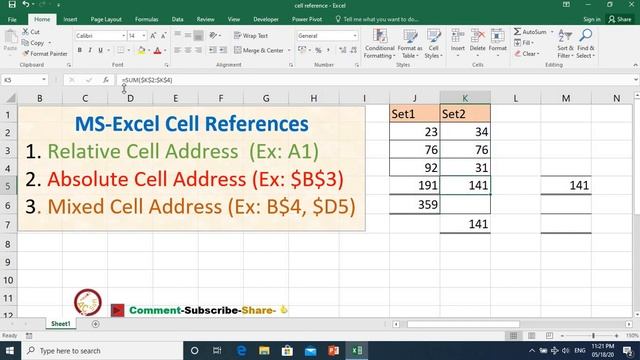
Task: Add a new sheet with plus button
Action: [x=96, y=324]
